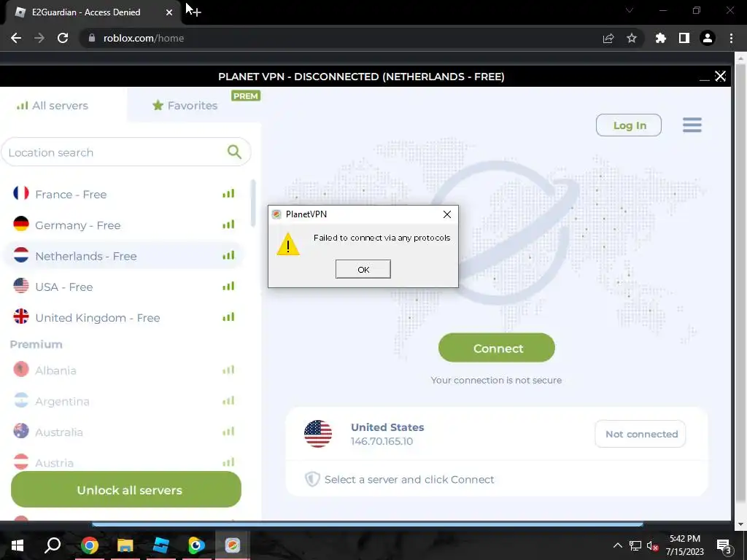Viewport: 747px width, 560px height.
Task: Switch to the Favorites tab
Action: click(x=185, y=105)
